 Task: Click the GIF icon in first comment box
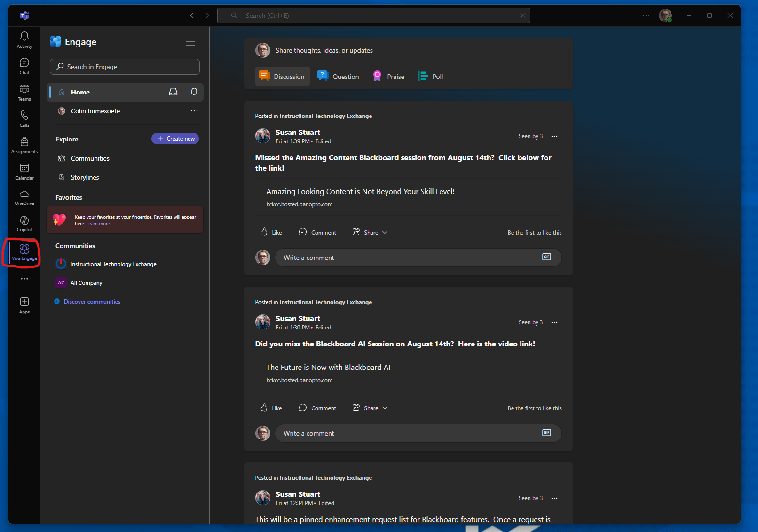coord(546,257)
